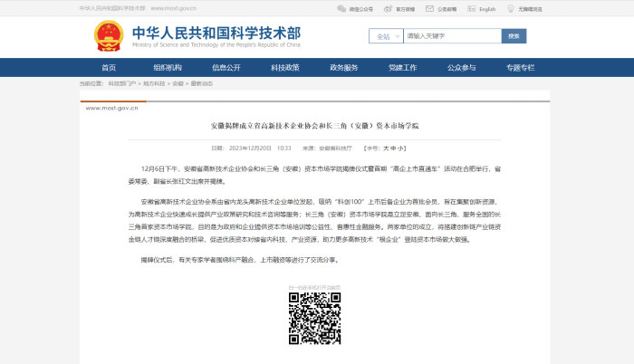
Task: Open the 组织机构 menu item
Action: point(168,68)
